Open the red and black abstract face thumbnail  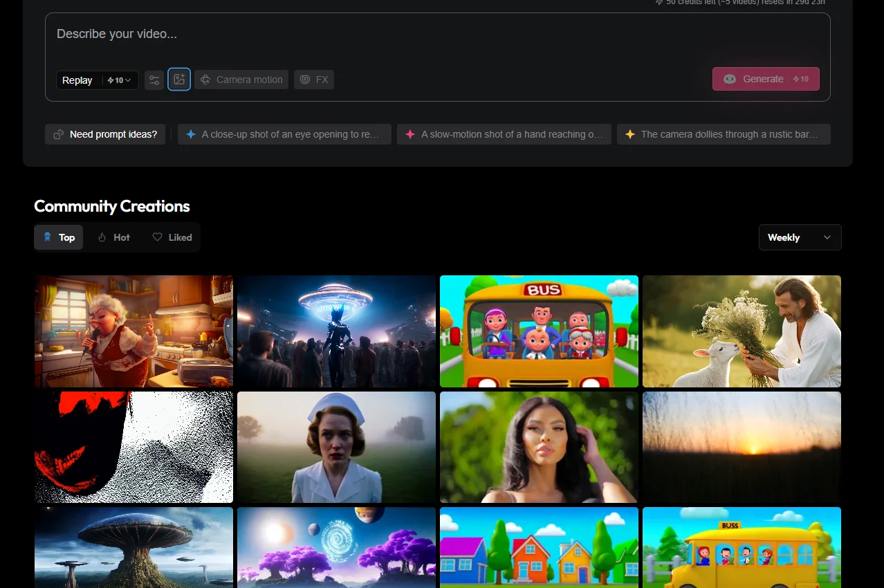tap(133, 447)
